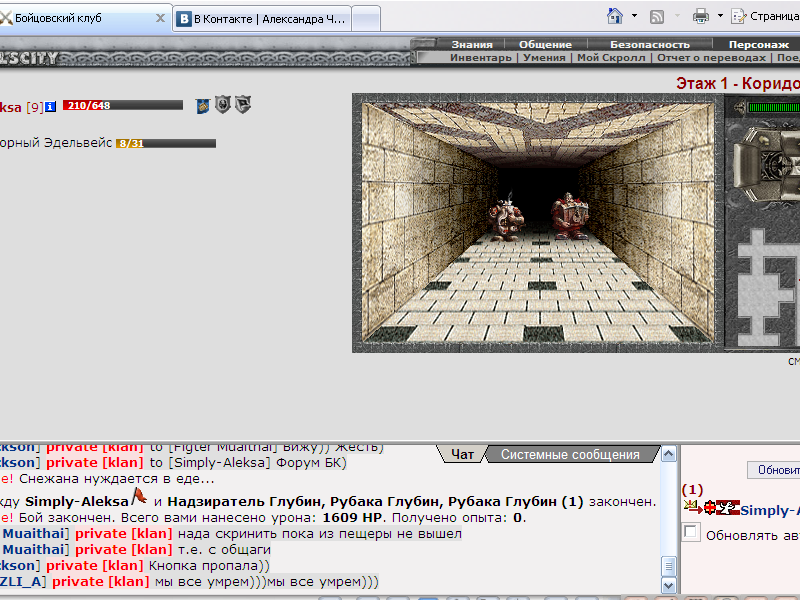
Task: Expand the dropdown arrow next to the Home button
Action: (x=634, y=16)
